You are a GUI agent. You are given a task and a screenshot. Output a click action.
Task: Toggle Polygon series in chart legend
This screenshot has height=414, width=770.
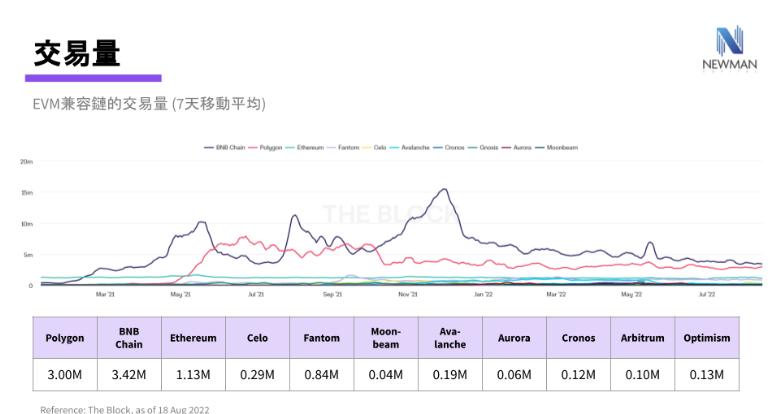pyautogui.click(x=271, y=147)
